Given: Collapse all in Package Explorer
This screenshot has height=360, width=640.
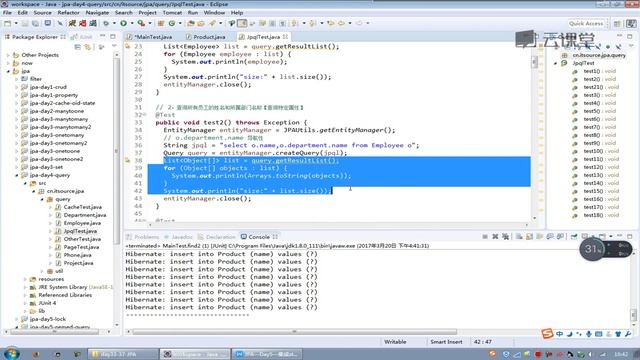Looking at the screenshot, I should point(78,47).
